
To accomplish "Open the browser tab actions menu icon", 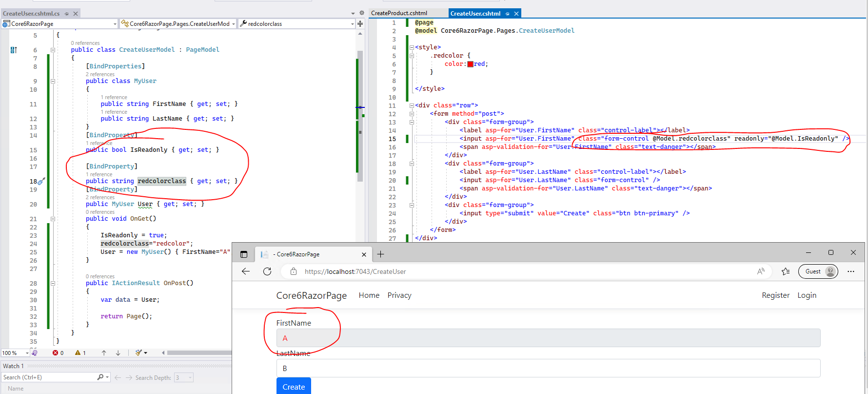I will tap(244, 254).
